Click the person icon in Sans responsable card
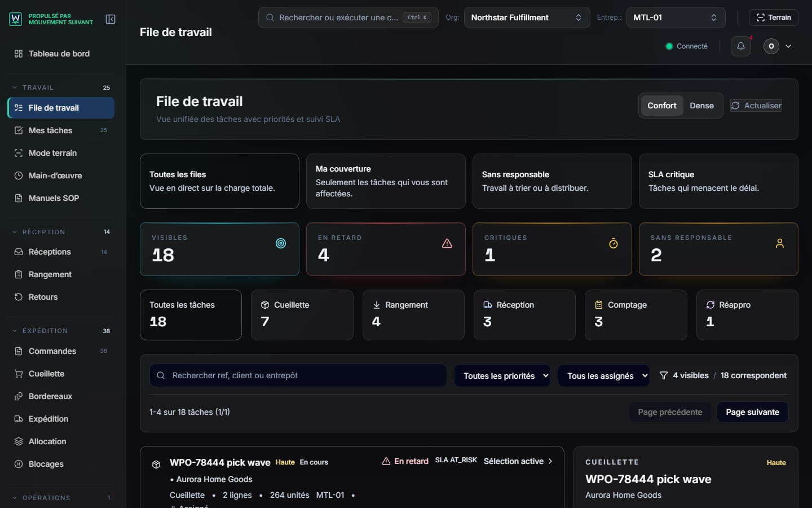The width and height of the screenshot is (812, 508). pos(780,243)
